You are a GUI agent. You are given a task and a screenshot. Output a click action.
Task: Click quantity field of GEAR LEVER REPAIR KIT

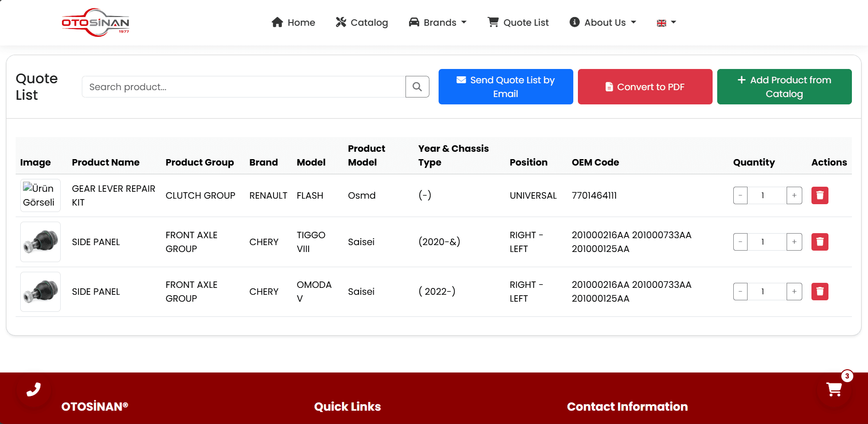tap(767, 195)
